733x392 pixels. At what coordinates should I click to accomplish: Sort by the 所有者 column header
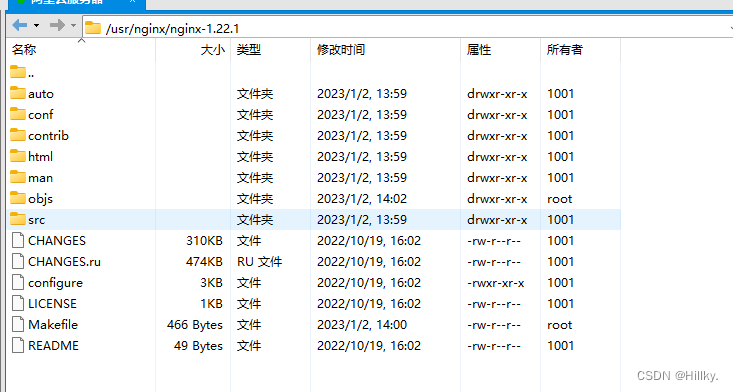point(565,50)
